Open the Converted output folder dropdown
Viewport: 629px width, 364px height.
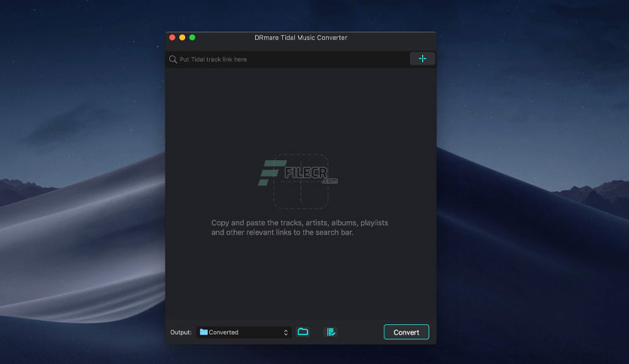tap(244, 332)
